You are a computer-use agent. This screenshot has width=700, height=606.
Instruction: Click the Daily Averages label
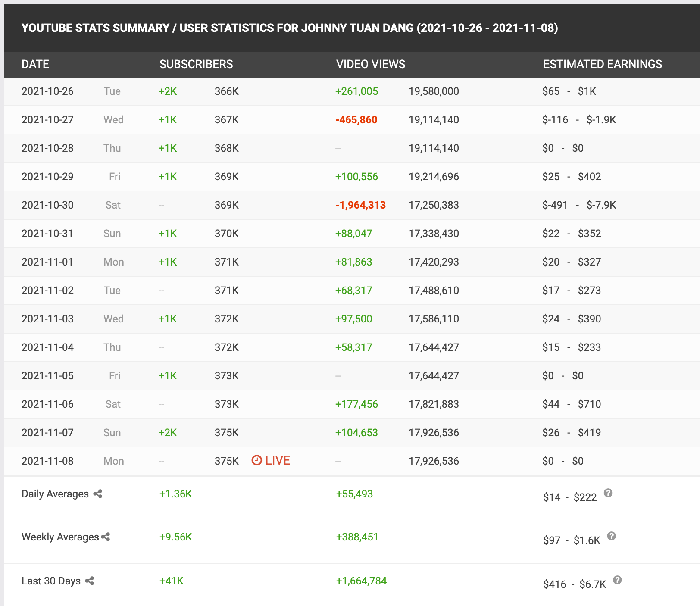(x=55, y=494)
